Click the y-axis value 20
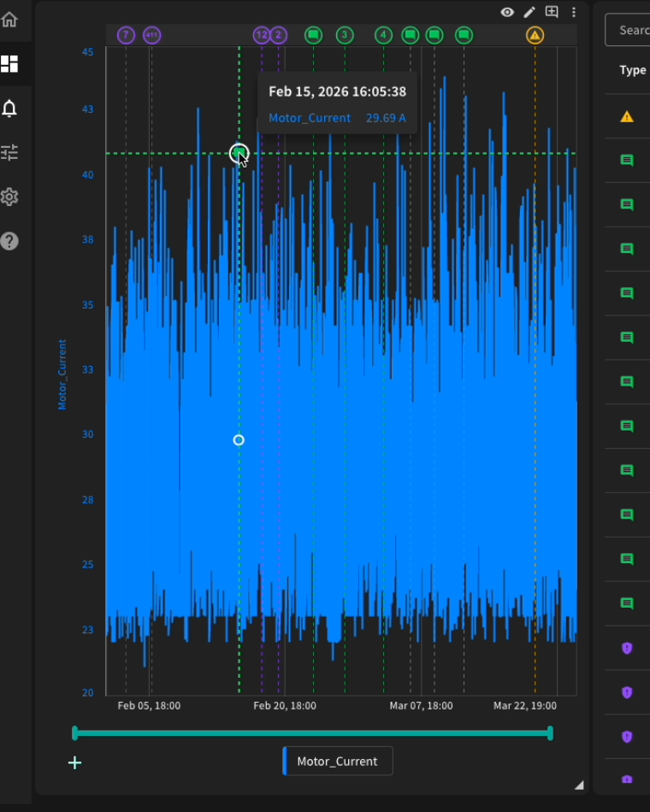The width and height of the screenshot is (650, 812). coord(87,693)
